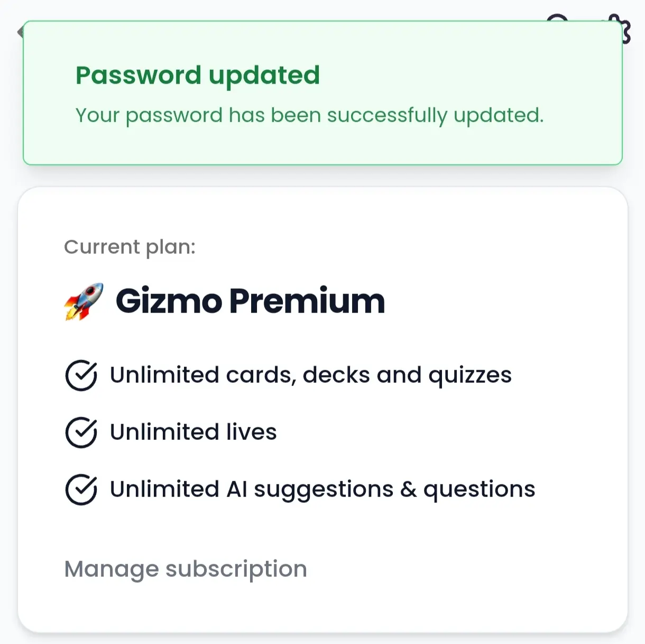
Task: Click the Unlimited lives text
Action: (x=193, y=432)
